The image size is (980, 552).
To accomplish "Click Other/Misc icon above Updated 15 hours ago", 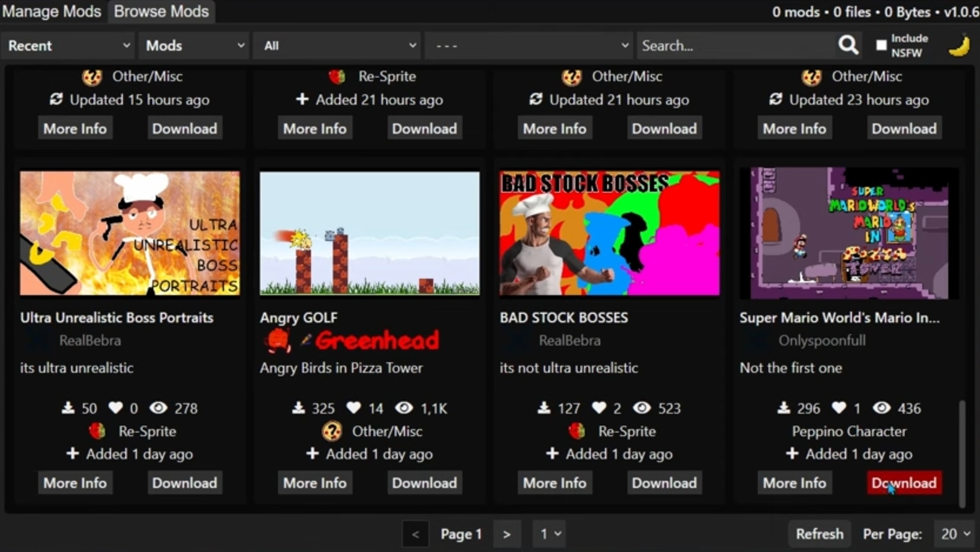I will [92, 76].
